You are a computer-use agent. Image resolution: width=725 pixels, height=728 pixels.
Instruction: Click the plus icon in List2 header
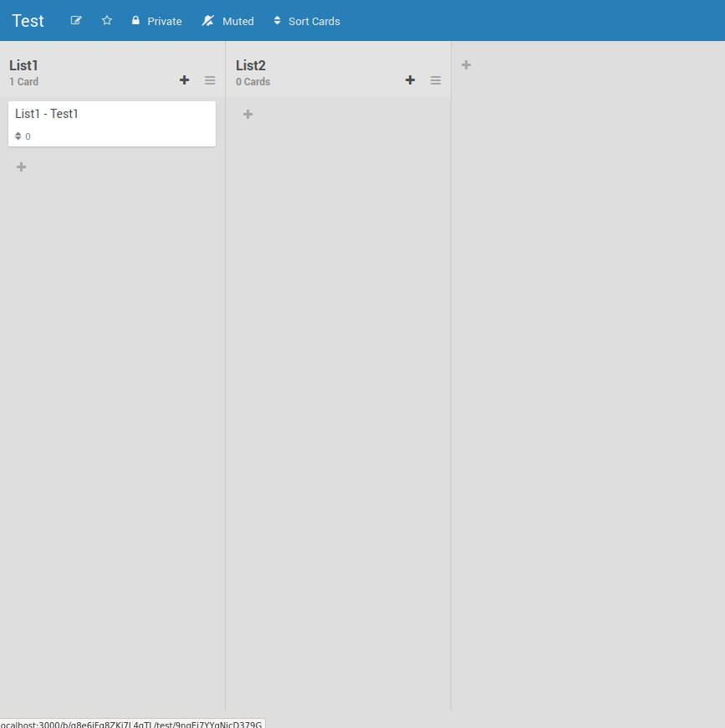pyautogui.click(x=410, y=80)
